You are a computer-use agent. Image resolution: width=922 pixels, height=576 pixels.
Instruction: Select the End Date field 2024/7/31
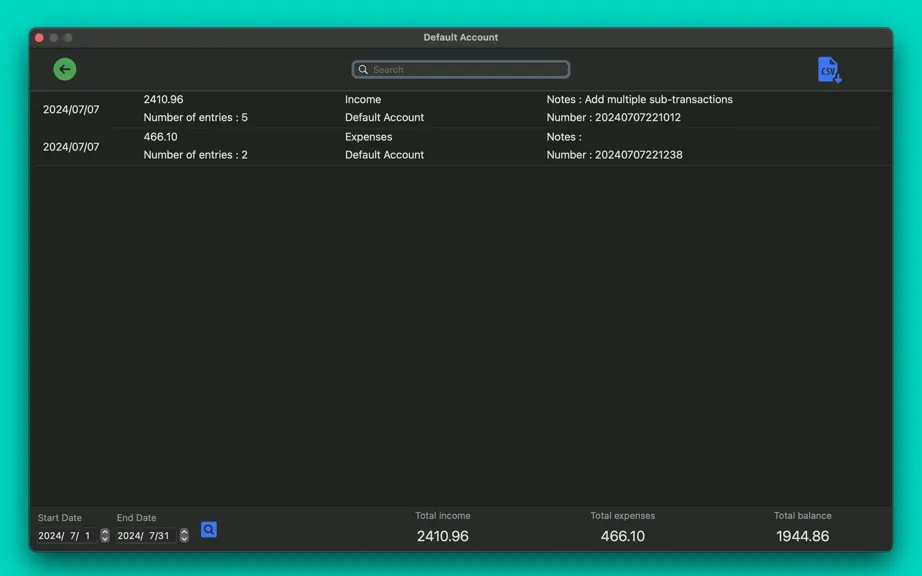[146, 535]
